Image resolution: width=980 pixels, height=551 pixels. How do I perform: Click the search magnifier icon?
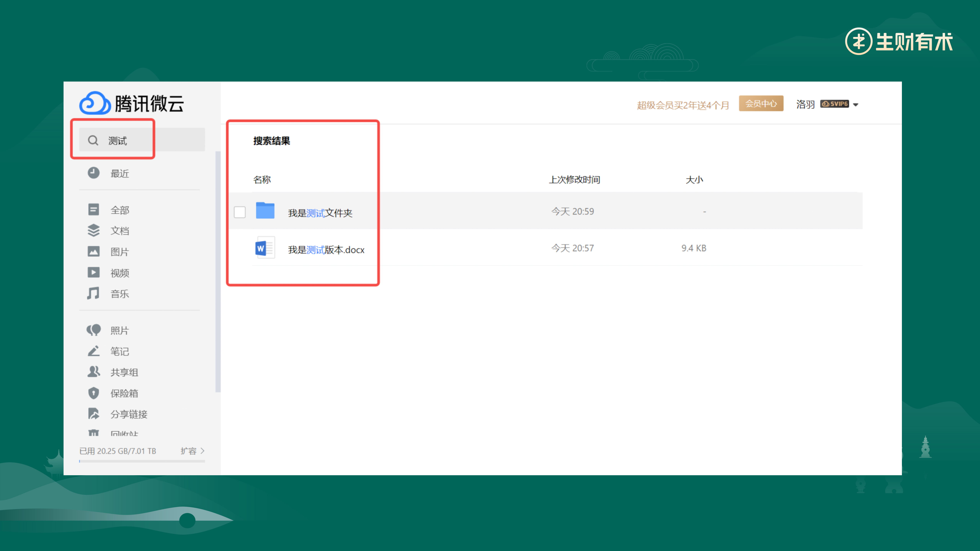pos(93,140)
